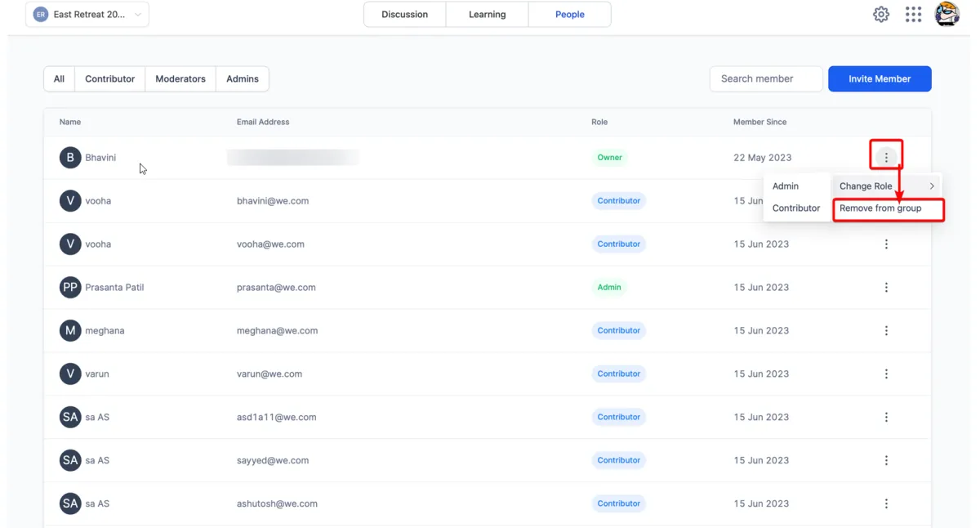Switch to the Discussion tab
The height and width of the screenshot is (528, 980).
(x=404, y=15)
